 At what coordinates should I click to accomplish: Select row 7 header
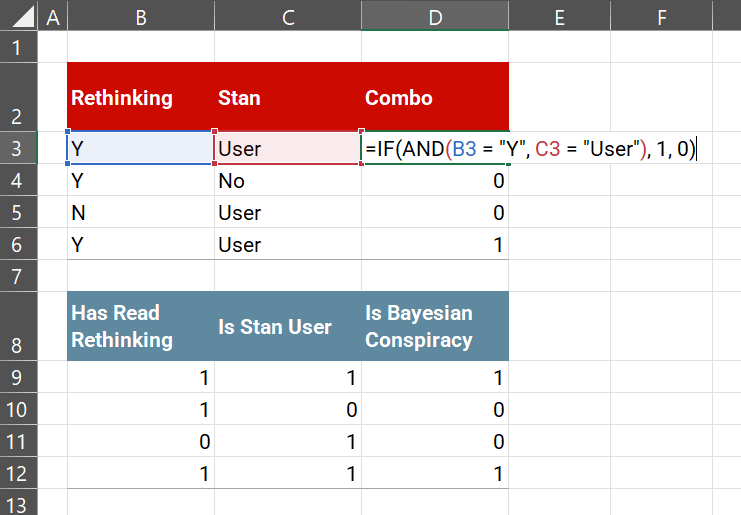18,275
